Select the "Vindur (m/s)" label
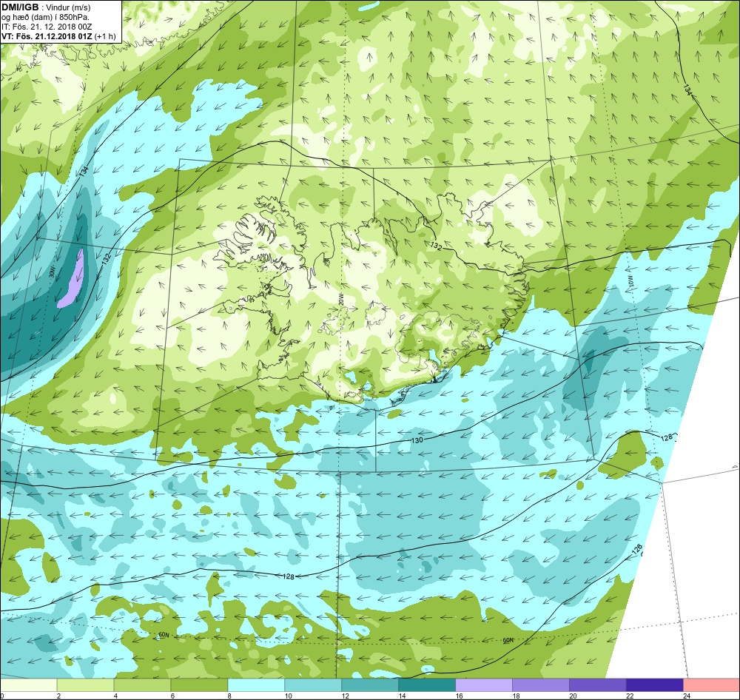This screenshot has width=740, height=700. tap(70, 7)
